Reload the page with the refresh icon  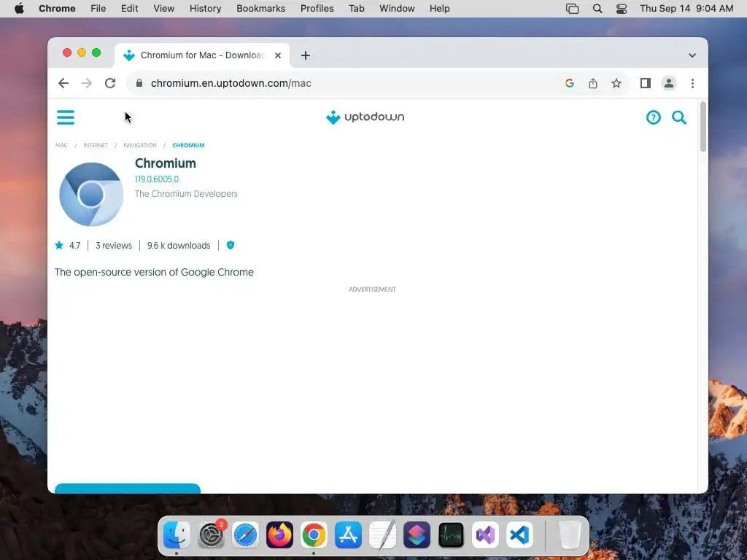(110, 83)
